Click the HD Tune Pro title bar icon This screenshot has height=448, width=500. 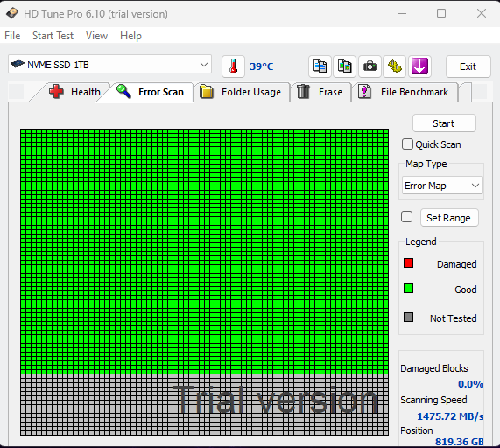click(x=12, y=13)
